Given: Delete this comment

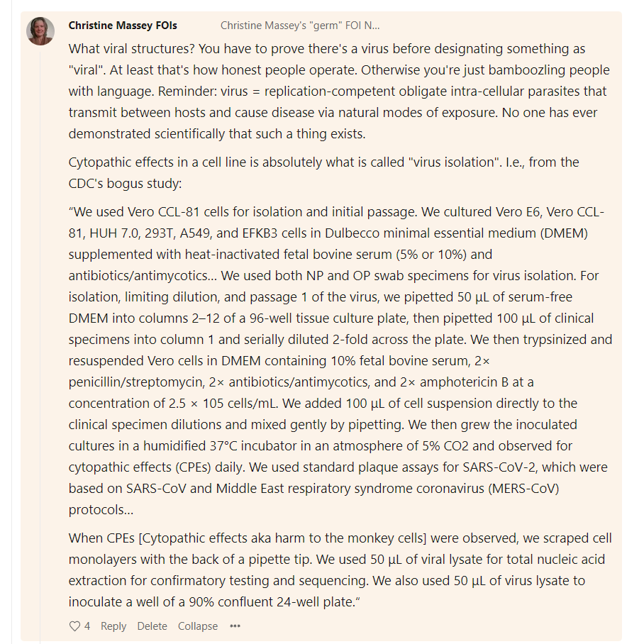Looking at the screenshot, I should pyautogui.click(x=152, y=626).
